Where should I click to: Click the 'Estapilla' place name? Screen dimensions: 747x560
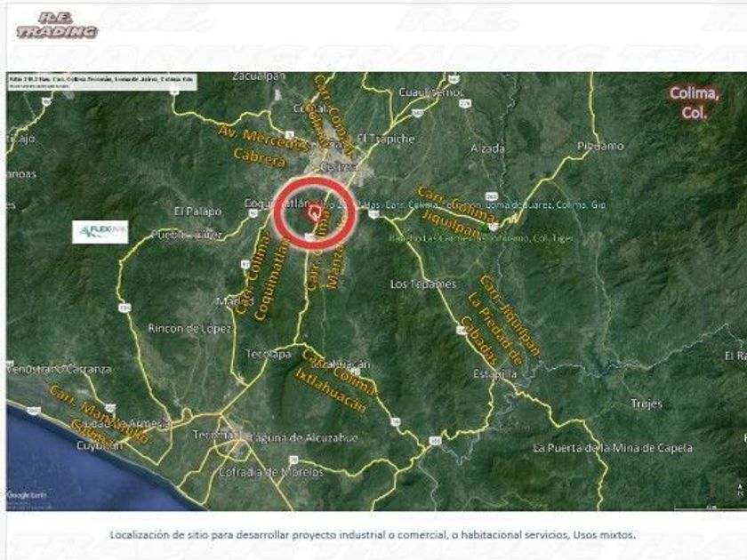click(x=494, y=374)
